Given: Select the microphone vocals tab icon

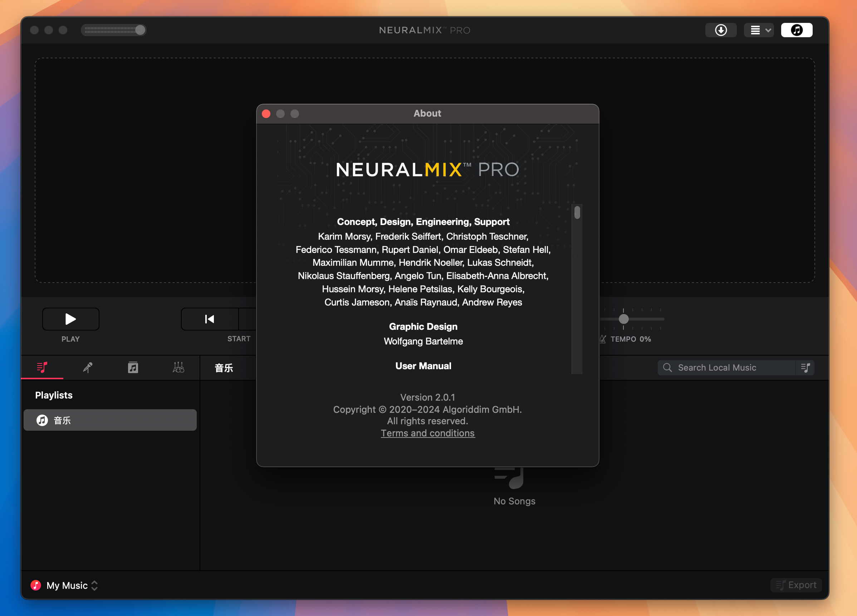Looking at the screenshot, I should [x=88, y=367].
